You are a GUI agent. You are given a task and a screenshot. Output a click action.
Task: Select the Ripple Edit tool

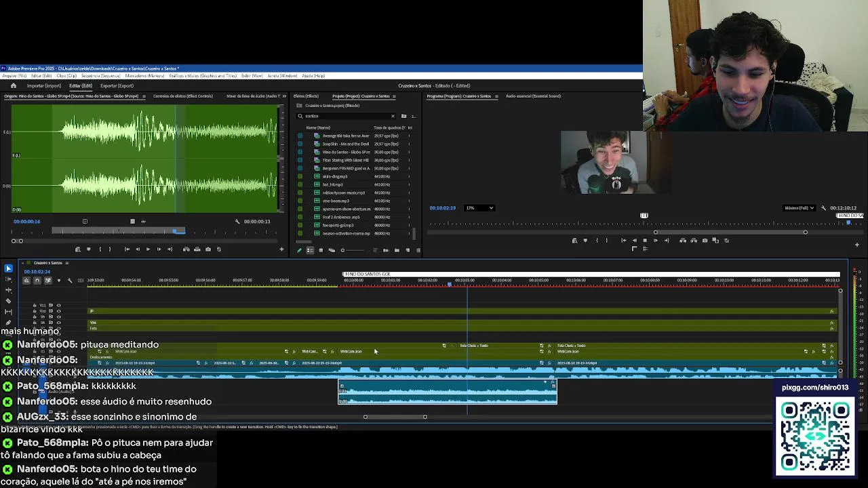tap(8, 290)
